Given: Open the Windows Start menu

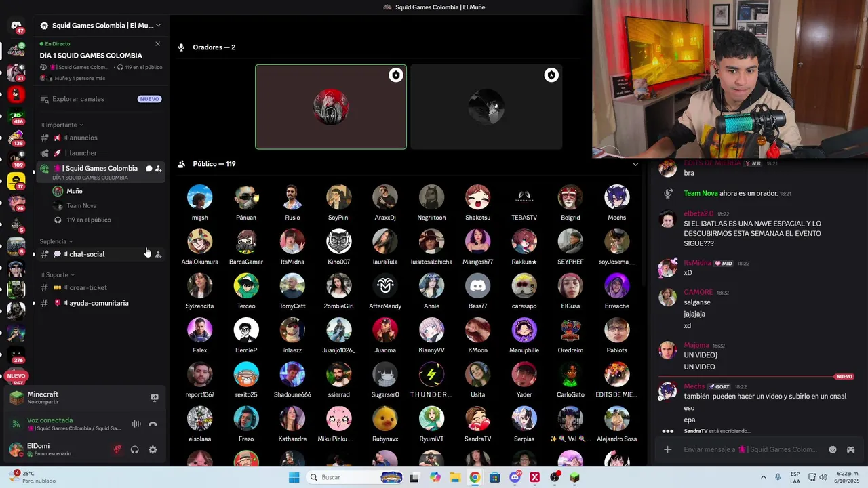Looking at the screenshot, I should tap(294, 477).
